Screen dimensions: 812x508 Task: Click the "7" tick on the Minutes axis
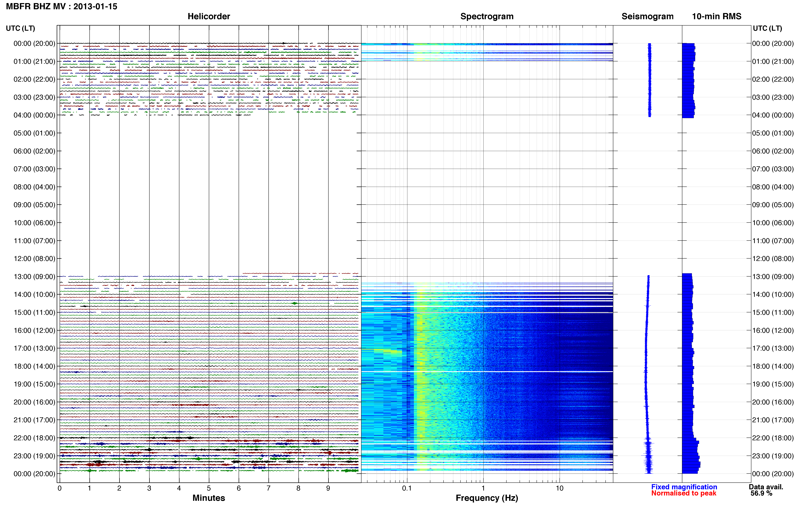click(x=268, y=488)
